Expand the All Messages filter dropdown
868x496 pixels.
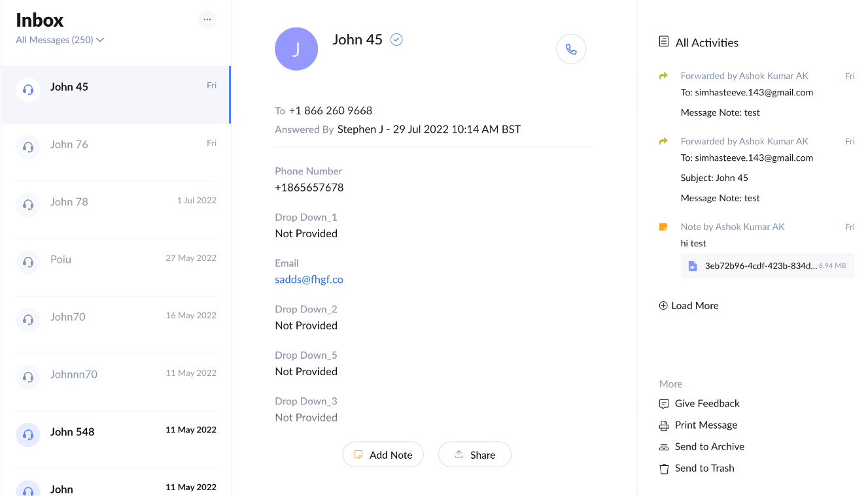(x=60, y=39)
